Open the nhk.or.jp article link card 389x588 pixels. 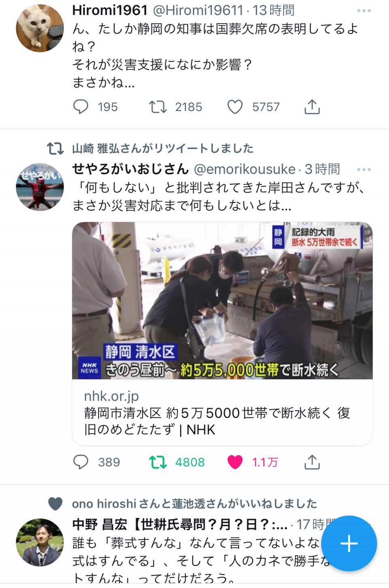coord(222,413)
